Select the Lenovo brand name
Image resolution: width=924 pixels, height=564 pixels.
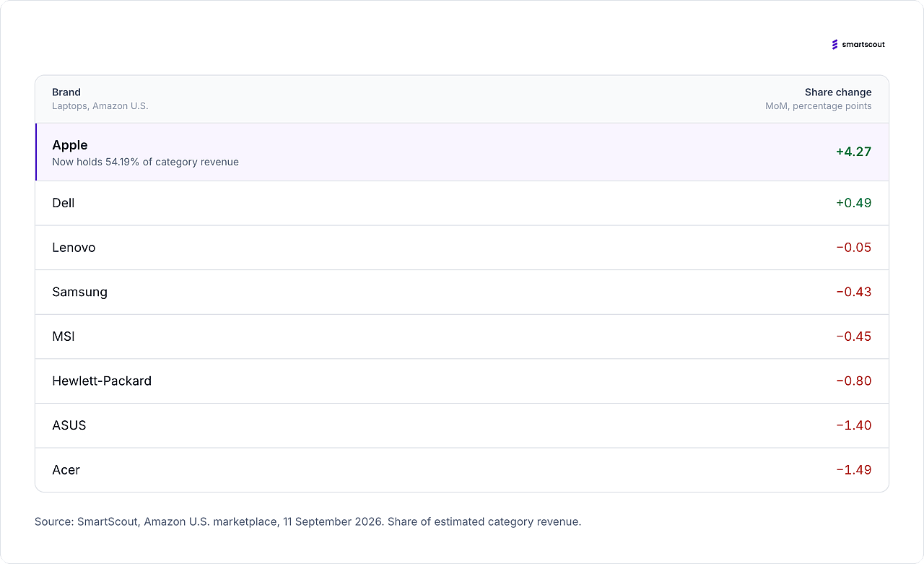[x=74, y=248]
